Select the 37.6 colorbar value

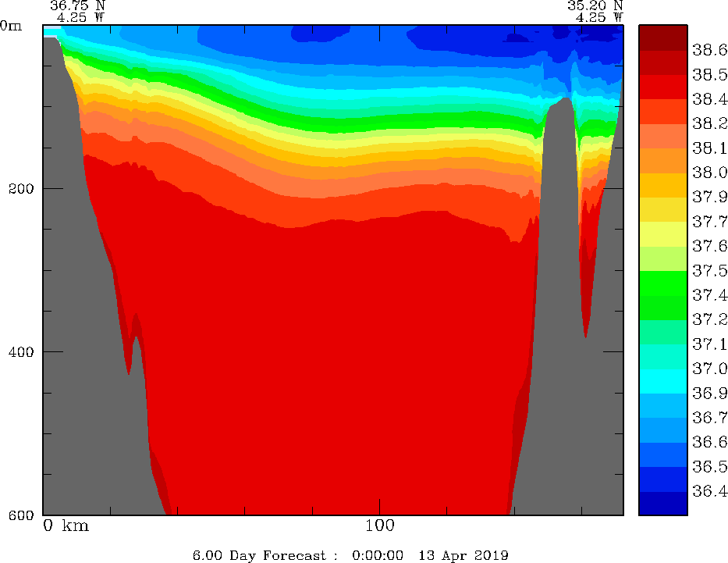(x=709, y=246)
